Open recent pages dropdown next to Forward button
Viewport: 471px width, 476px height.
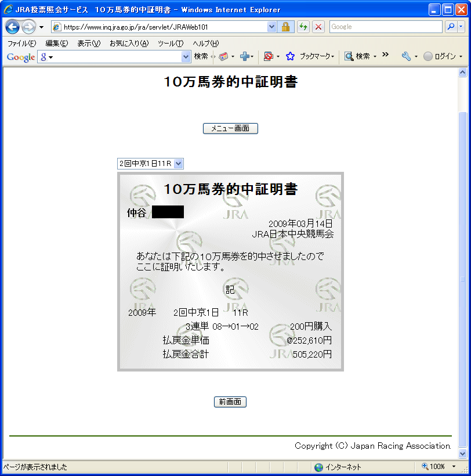[x=42, y=27]
